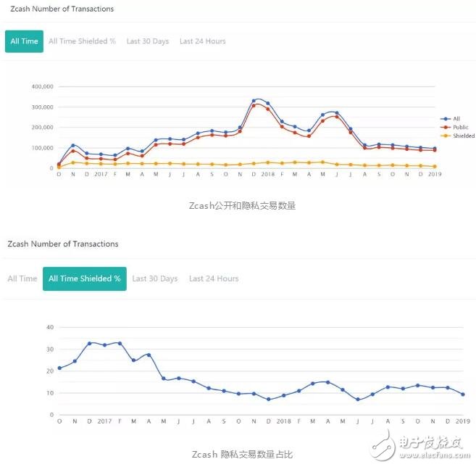Switch the upper chart to All Time Shielded %
This screenshot has width=476, height=467.
coord(82,41)
